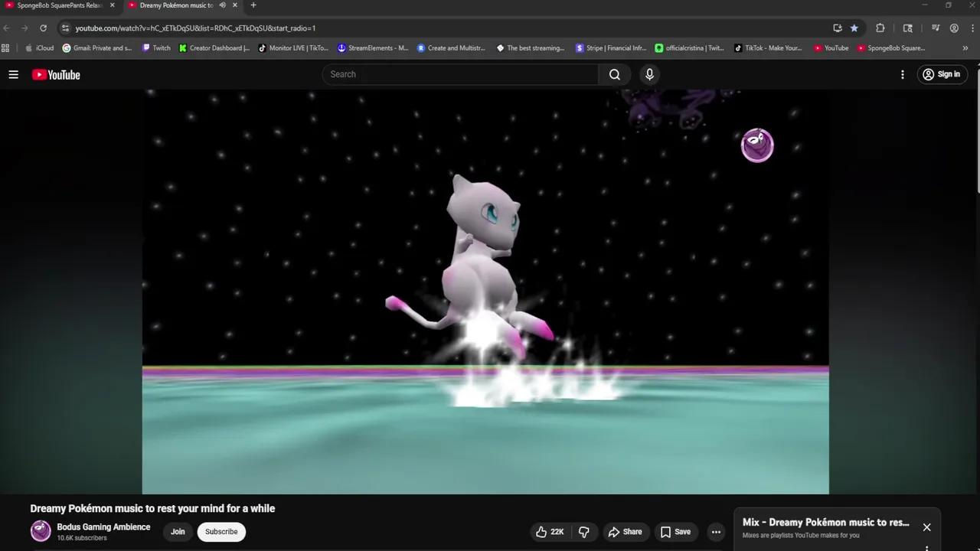View site information icon in address bar
Screen dimensions: 980x551
65,28
